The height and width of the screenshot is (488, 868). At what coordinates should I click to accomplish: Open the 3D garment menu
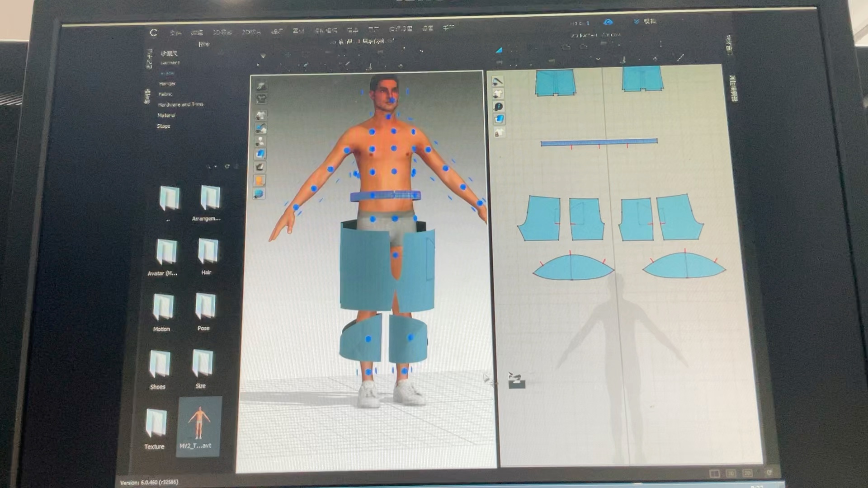point(222,33)
